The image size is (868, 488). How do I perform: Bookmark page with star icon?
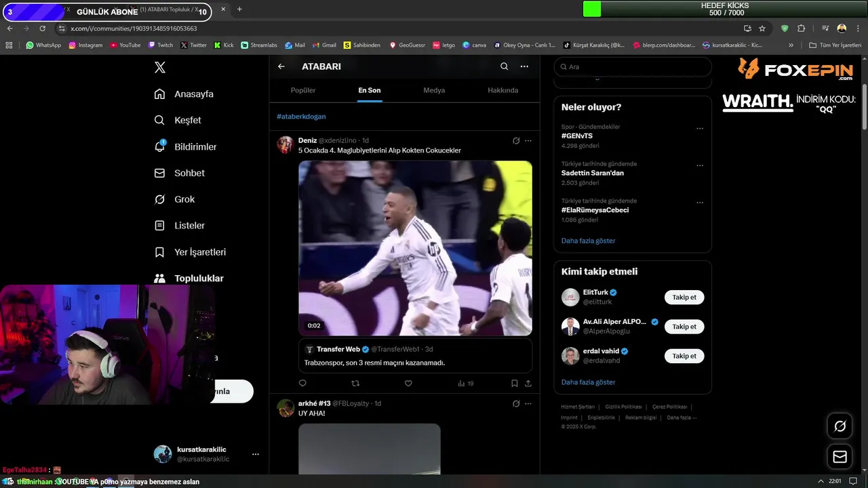[x=762, y=28]
